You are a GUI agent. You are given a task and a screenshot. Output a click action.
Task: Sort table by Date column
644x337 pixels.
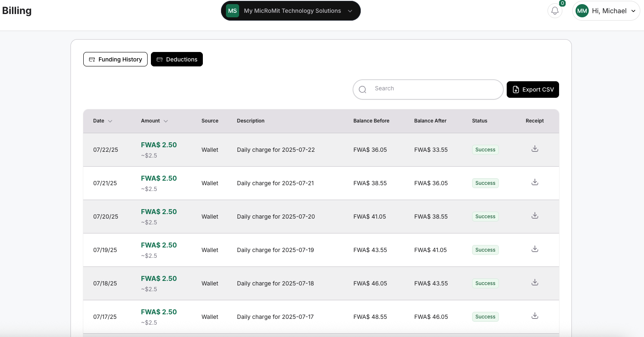[102, 121]
